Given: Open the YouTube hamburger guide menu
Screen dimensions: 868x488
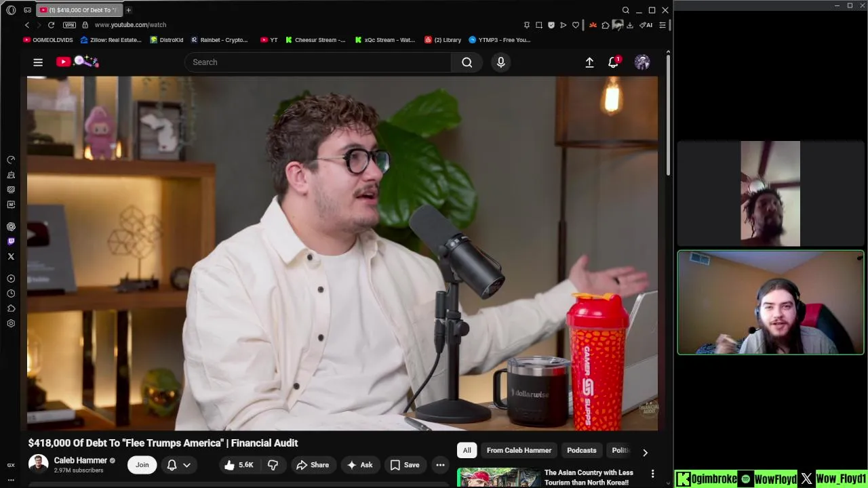Looking at the screenshot, I should tap(38, 62).
